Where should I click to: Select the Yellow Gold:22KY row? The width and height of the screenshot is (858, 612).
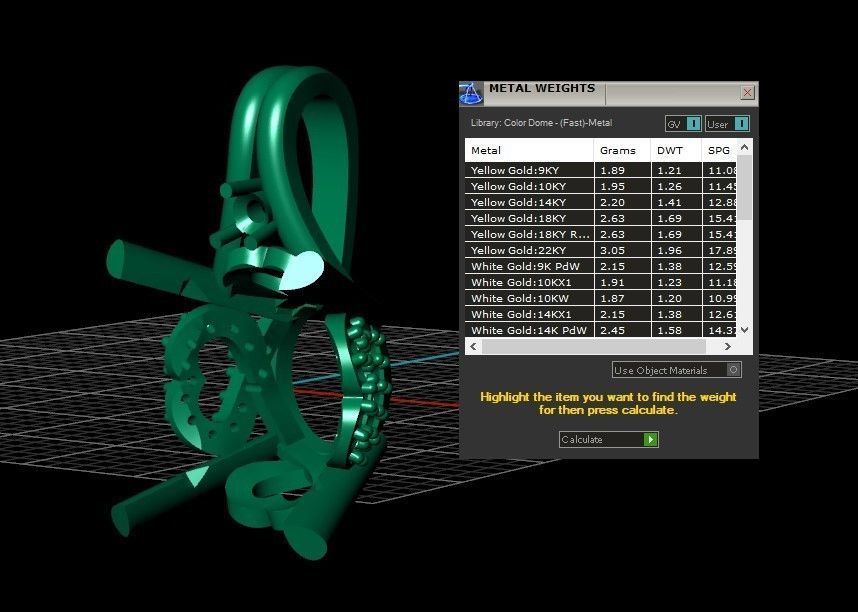(x=601, y=250)
